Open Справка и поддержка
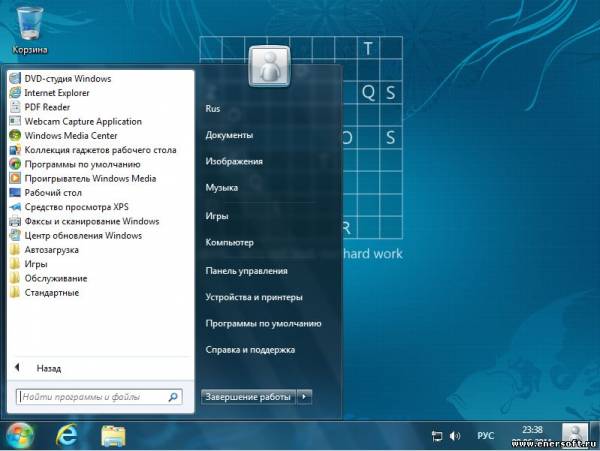Image resolution: width=600 pixels, height=451 pixels. (x=250, y=350)
